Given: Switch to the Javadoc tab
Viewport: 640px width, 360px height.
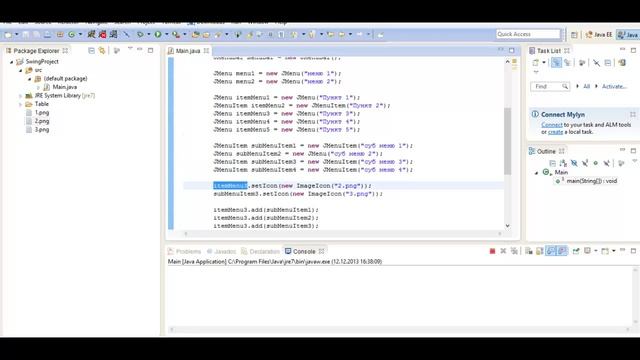Looking at the screenshot, I should pyautogui.click(x=221, y=251).
